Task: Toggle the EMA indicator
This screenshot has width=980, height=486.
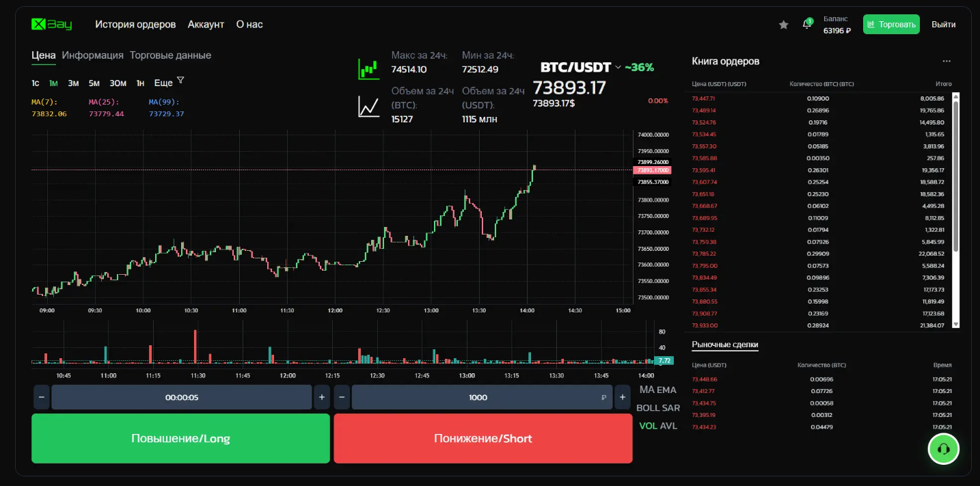Action: tap(666, 390)
